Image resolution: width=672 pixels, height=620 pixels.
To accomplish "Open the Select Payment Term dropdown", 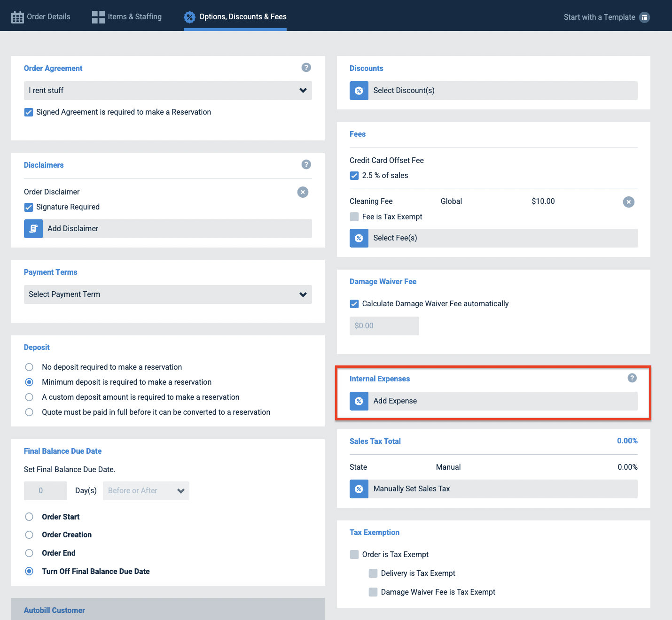I will (x=168, y=294).
